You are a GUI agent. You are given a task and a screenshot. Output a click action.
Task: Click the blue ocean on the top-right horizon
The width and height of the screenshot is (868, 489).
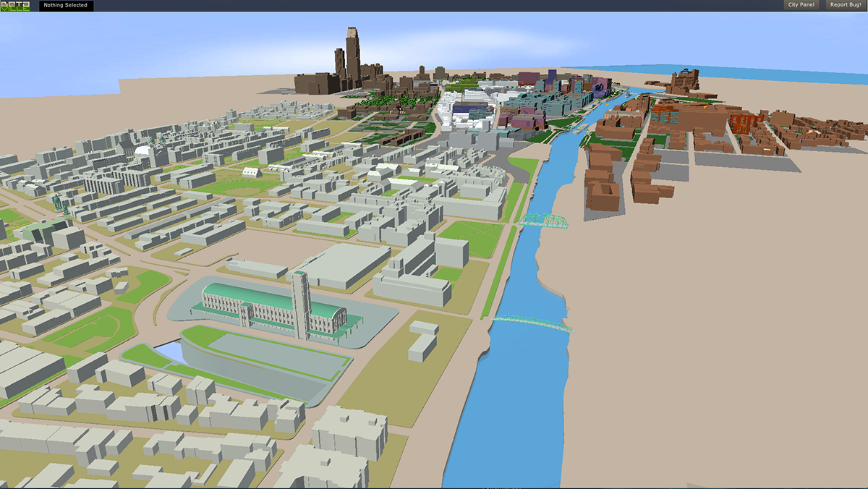[x=796, y=72]
